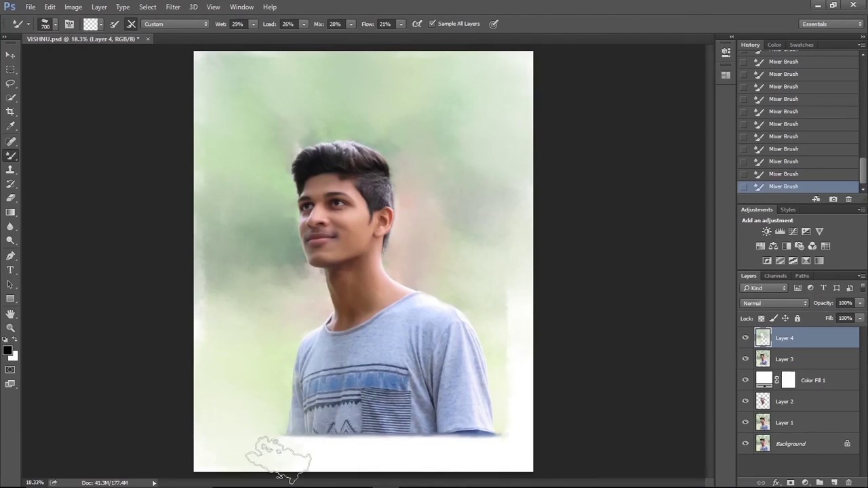Open the Flow percentage dropdown arrow
Screen dimensions: 868x488
click(x=401, y=24)
